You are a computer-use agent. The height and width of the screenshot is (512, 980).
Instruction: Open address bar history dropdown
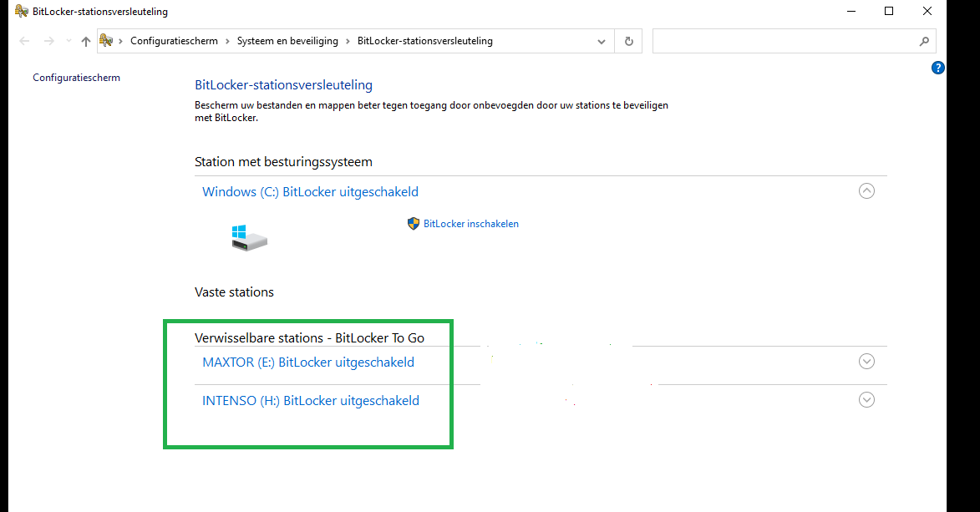(602, 41)
